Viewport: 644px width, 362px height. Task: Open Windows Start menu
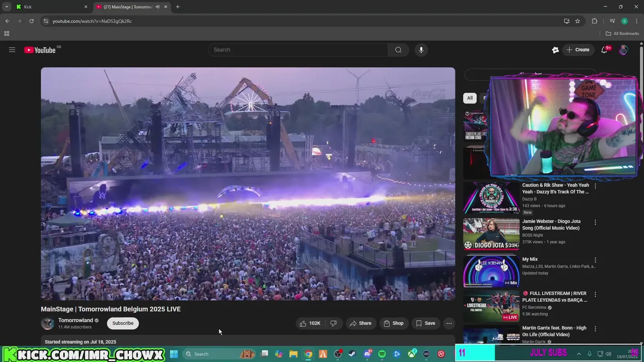[174, 354]
